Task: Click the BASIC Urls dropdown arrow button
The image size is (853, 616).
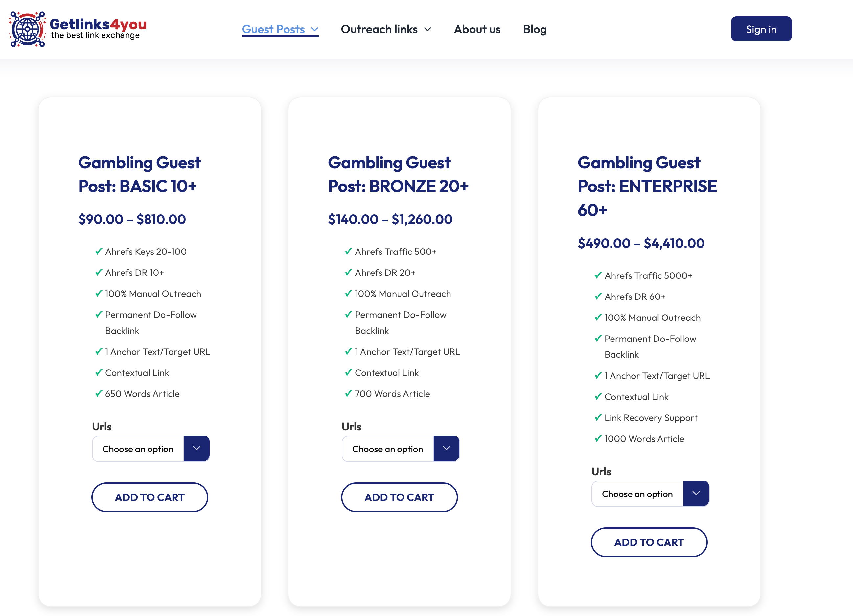Action: point(196,448)
